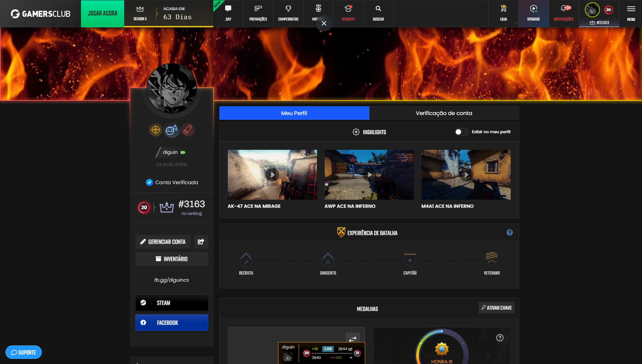Click the header #3163 ranking label
The width and height of the screenshot is (642, 364).
click(599, 23)
